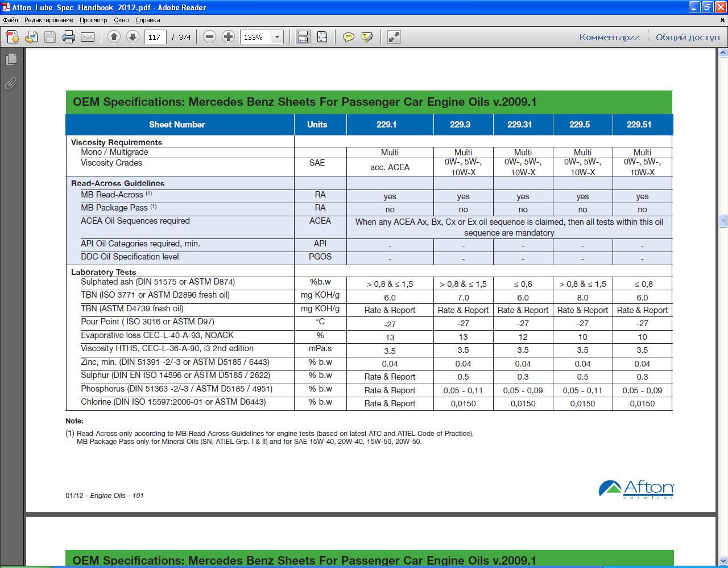Click 'MB Package Pass' row label
728x568 pixels.
point(118,208)
